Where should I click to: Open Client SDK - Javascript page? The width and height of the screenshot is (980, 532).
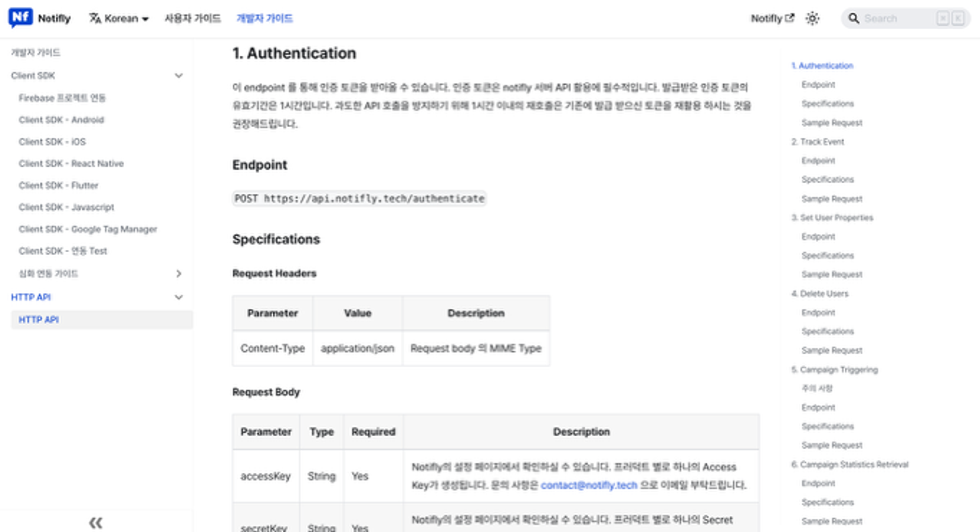(x=66, y=207)
